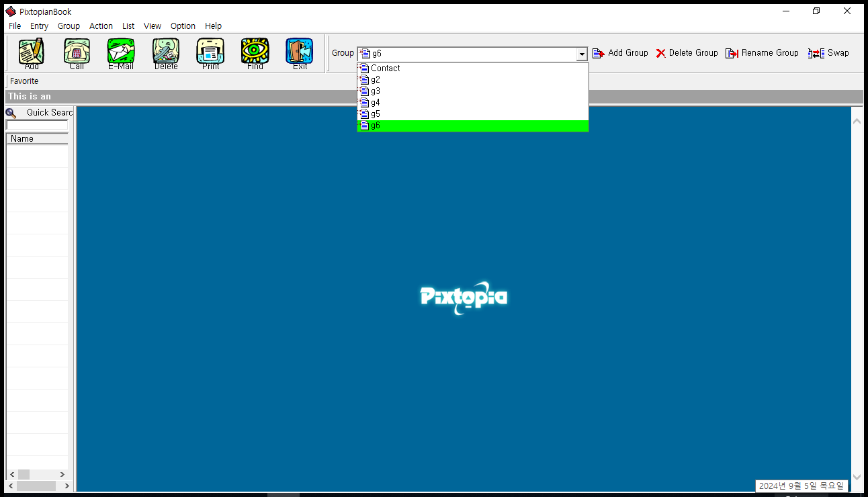Click the Pixtopia logo in main panel
The height and width of the screenshot is (497, 868).
(464, 298)
